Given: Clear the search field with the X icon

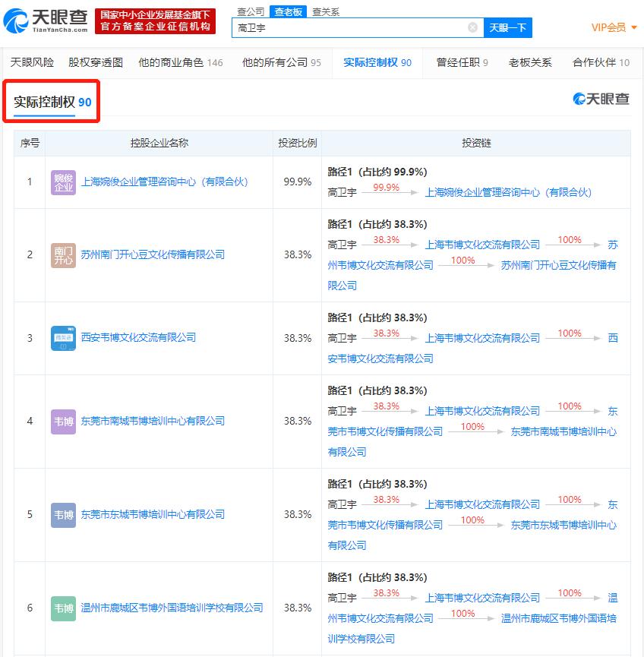Looking at the screenshot, I should 472,27.
